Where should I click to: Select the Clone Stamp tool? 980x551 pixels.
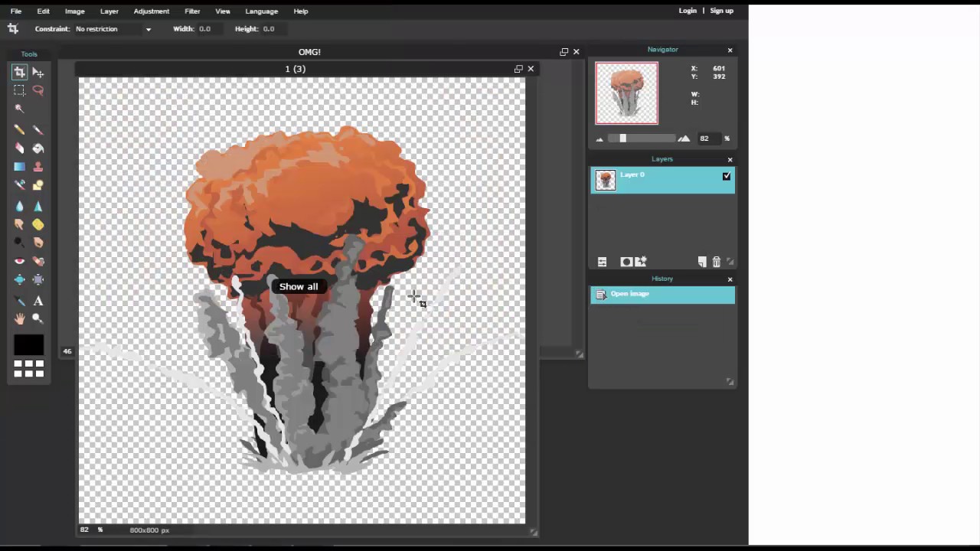pyautogui.click(x=38, y=167)
